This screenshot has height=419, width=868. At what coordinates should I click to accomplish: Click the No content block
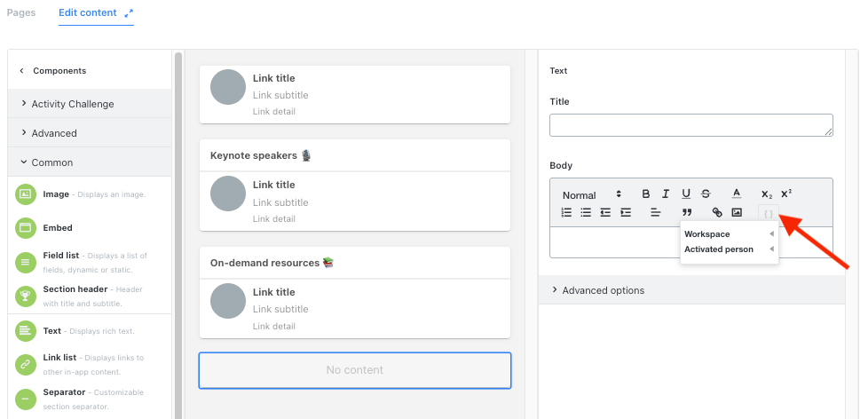[x=355, y=370]
